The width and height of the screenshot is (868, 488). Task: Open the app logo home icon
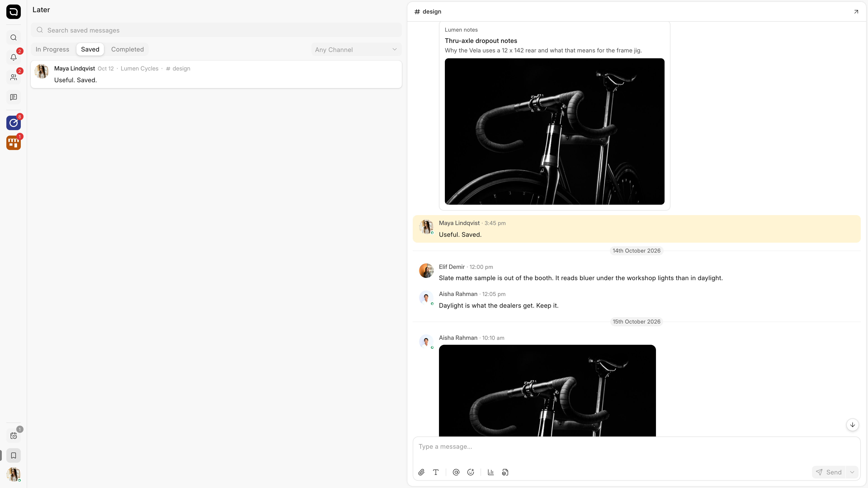pos(14,12)
